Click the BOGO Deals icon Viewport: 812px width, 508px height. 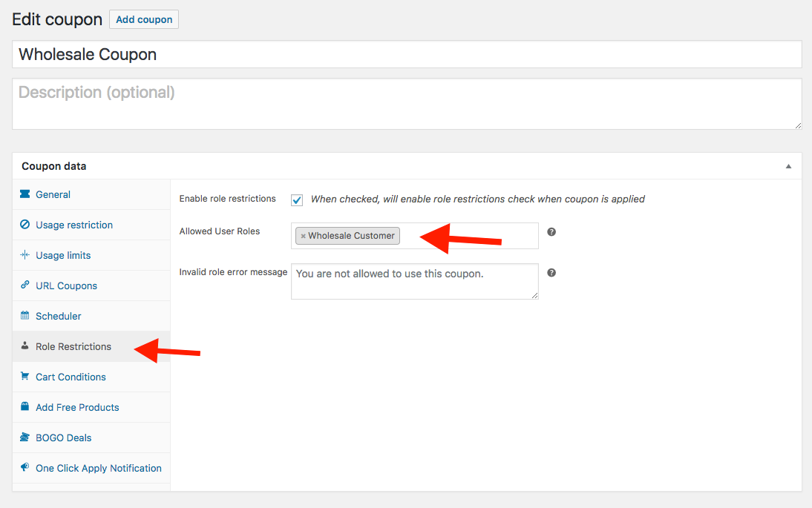pos(25,438)
